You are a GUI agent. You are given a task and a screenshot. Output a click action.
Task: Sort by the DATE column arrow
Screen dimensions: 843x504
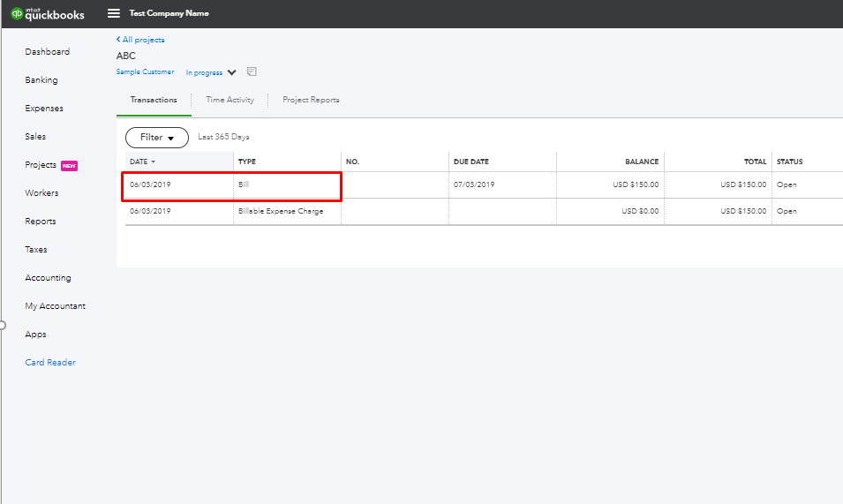(x=154, y=162)
